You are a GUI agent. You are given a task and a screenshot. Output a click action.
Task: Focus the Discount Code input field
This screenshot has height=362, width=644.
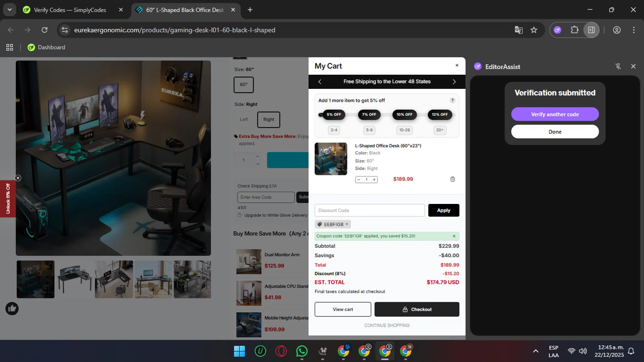click(370, 210)
